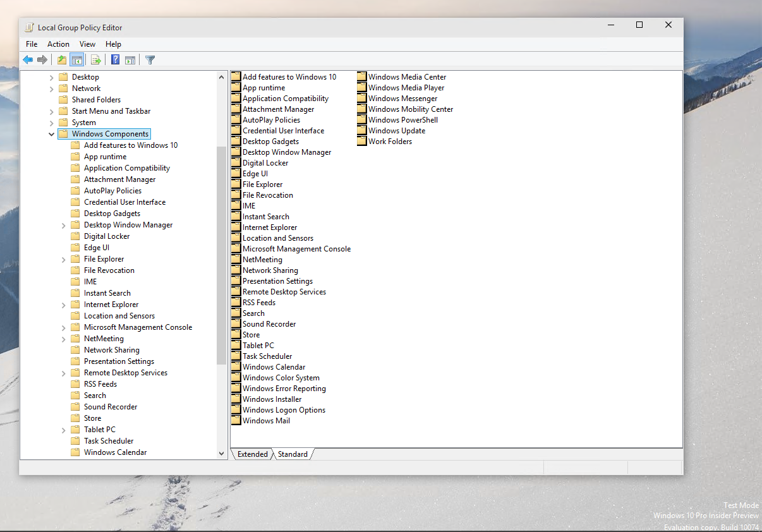Viewport: 762px width, 532px height.
Task: Switch to the Standard tab
Action: pyautogui.click(x=293, y=454)
